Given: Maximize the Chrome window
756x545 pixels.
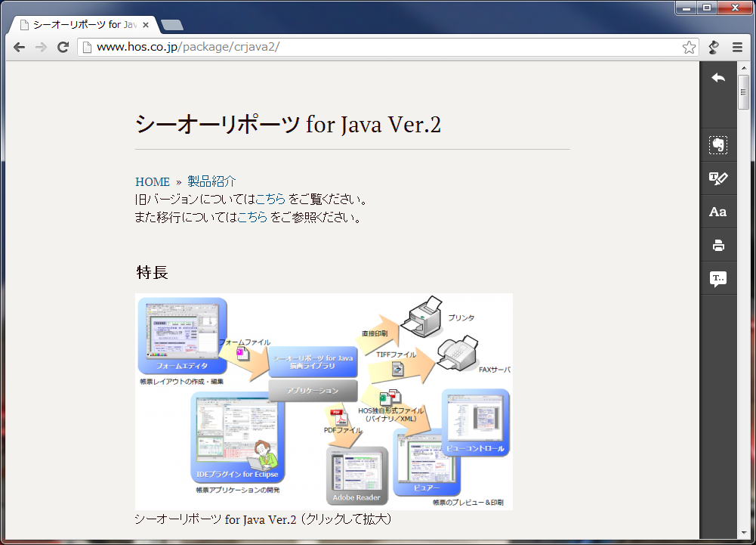Looking at the screenshot, I should (x=707, y=8).
